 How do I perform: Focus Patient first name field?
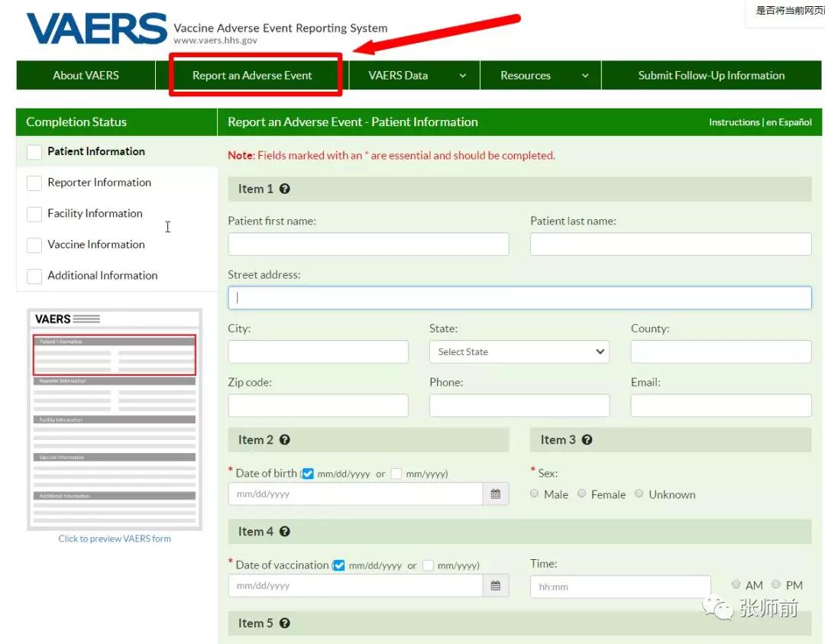pyautogui.click(x=368, y=244)
